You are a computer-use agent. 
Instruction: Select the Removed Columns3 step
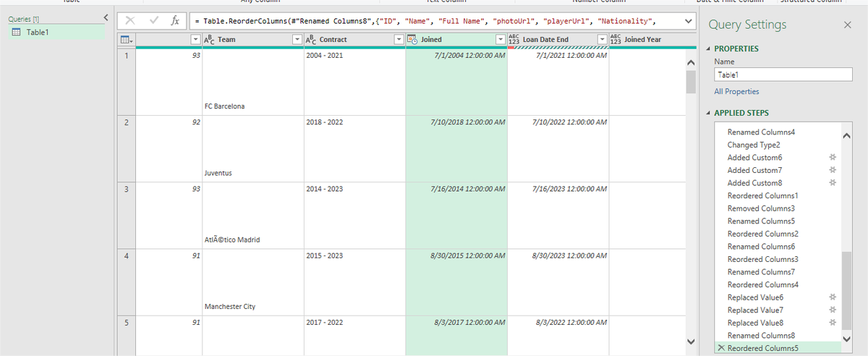762,208
